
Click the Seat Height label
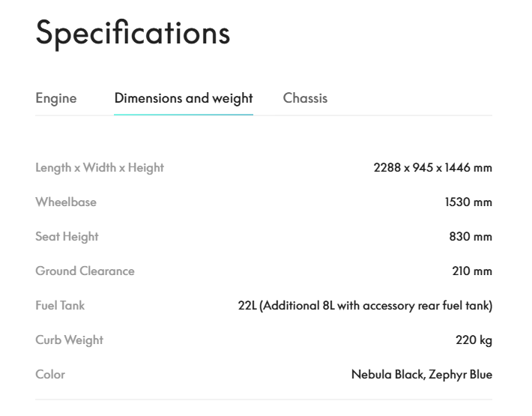[67, 236]
